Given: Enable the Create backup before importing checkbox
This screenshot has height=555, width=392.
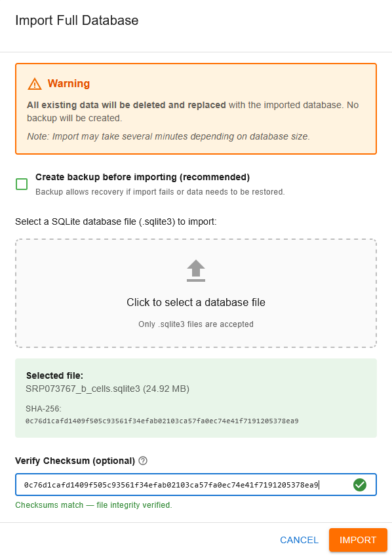Looking at the screenshot, I should pos(21,184).
